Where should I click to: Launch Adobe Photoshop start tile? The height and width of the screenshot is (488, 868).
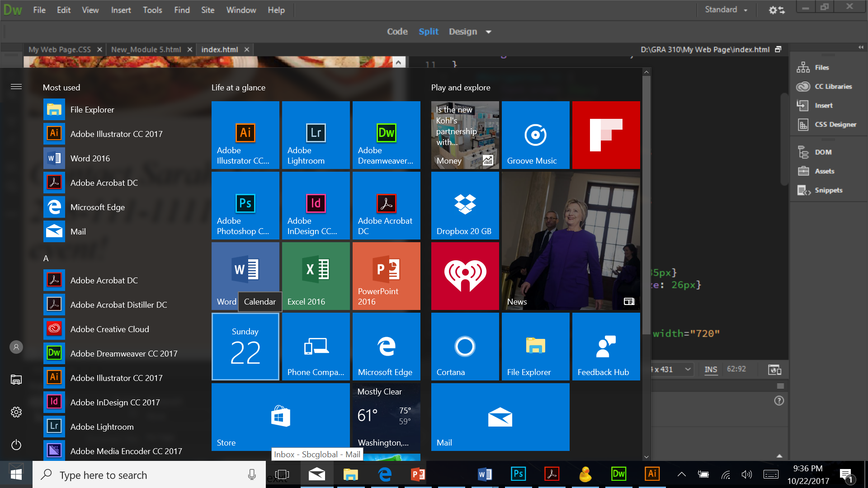[245, 206]
